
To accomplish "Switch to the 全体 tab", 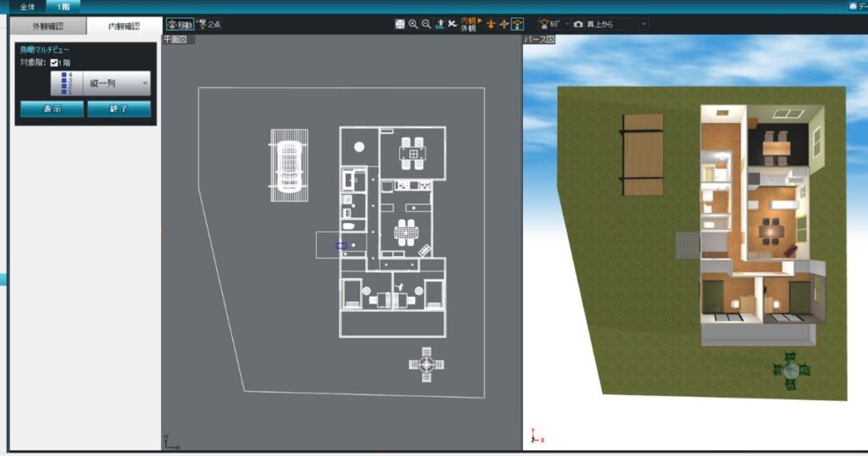I will click(x=27, y=7).
